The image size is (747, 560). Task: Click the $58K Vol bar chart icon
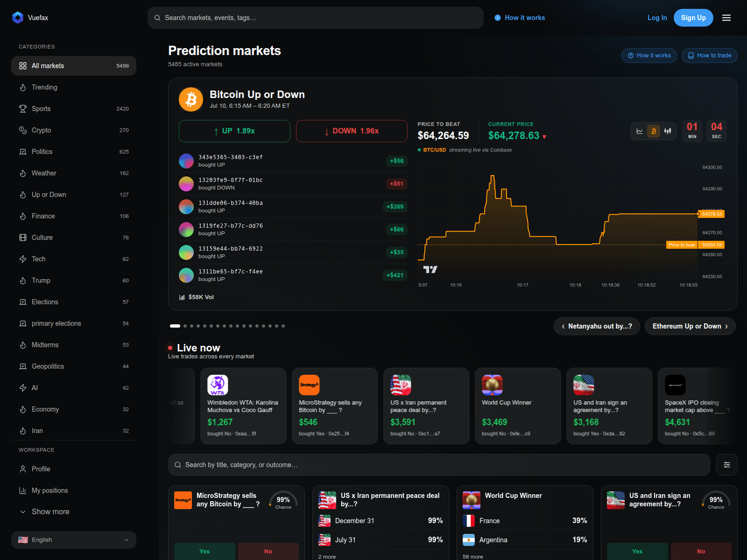[182, 297]
